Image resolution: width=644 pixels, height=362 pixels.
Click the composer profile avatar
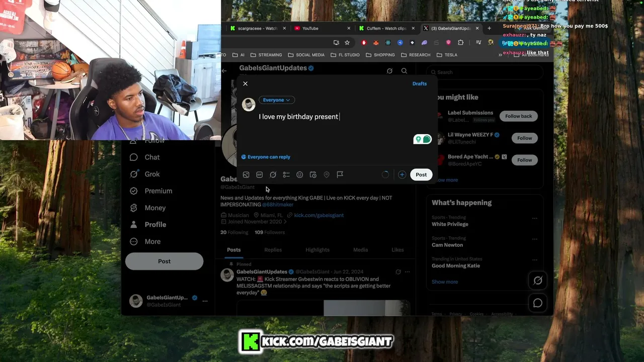click(x=249, y=104)
